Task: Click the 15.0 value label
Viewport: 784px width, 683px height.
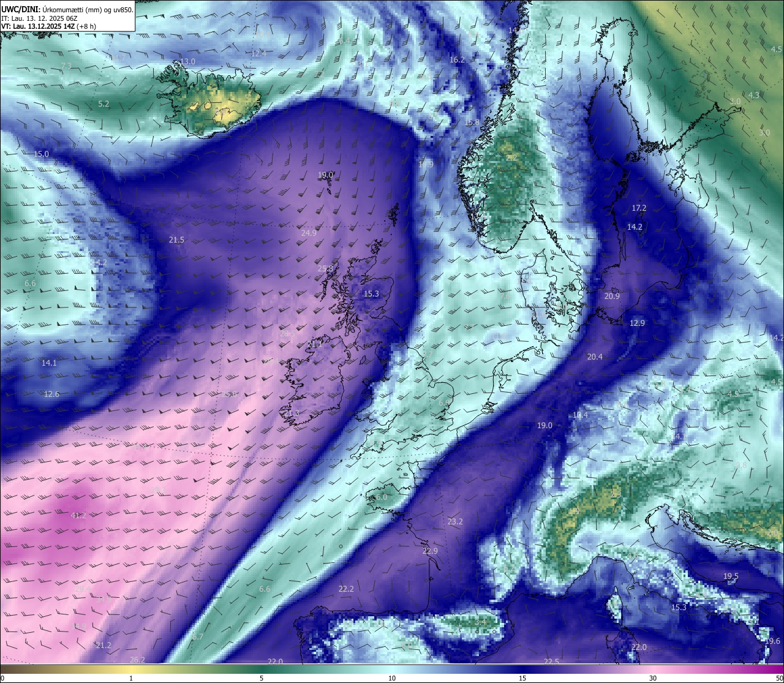Action: [41, 154]
